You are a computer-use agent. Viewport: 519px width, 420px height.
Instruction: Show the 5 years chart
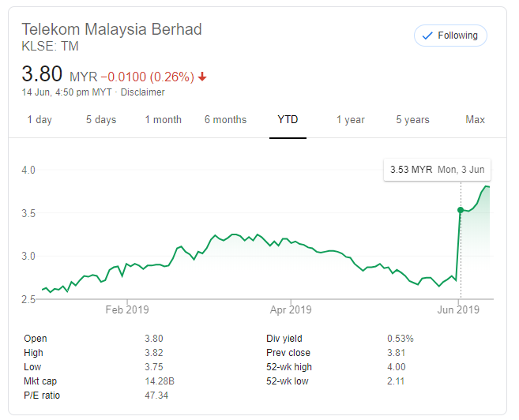412,120
